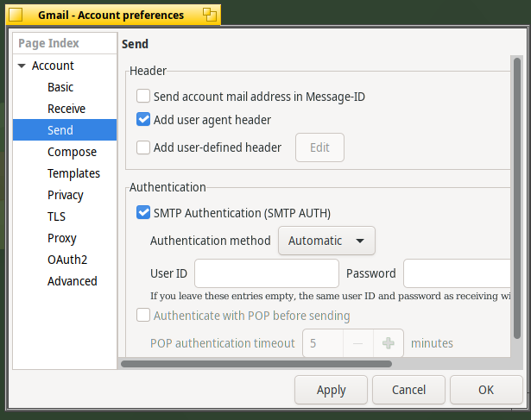Open the OAuth2 preferences page

[x=67, y=260]
